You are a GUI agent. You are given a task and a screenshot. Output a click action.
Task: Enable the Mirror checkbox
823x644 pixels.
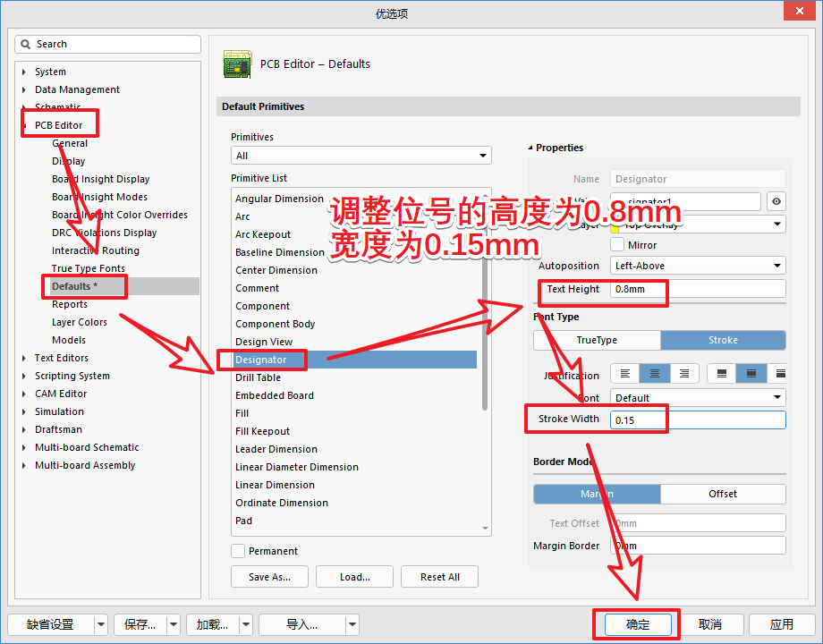(617, 244)
